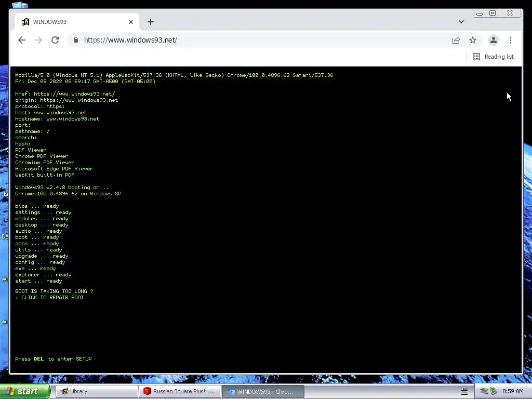Image resolution: width=532 pixels, height=399 pixels.
Task: Click the browser forward arrow
Action: pyautogui.click(x=38, y=40)
